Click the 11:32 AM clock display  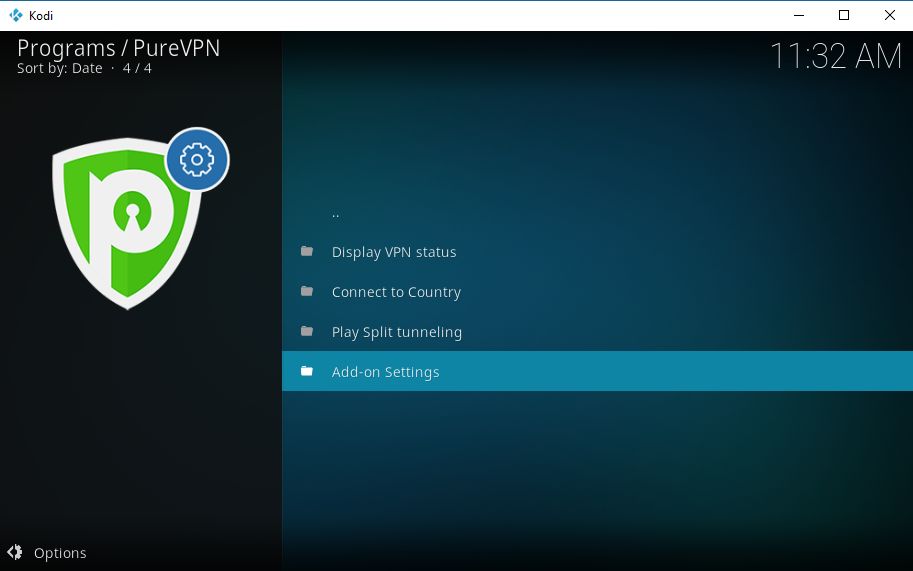pyautogui.click(x=836, y=56)
